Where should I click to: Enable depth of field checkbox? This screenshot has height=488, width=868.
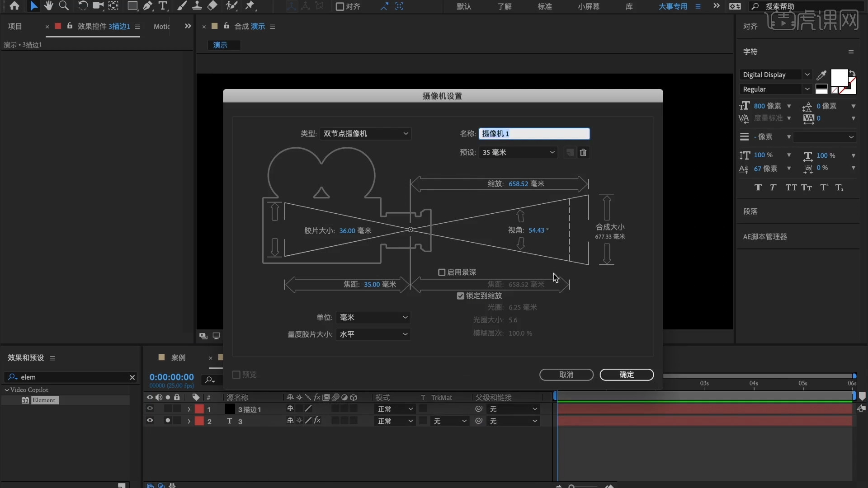[442, 272]
